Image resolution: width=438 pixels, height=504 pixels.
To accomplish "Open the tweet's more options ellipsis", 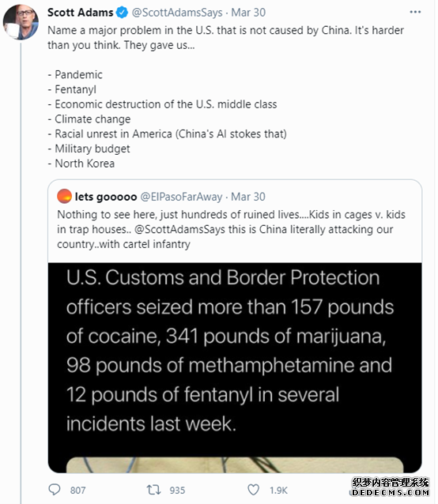I will click(x=415, y=12).
